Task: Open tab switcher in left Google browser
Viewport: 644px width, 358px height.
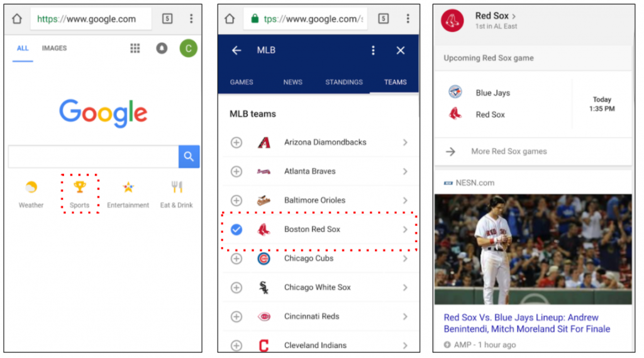Action: click(x=167, y=18)
